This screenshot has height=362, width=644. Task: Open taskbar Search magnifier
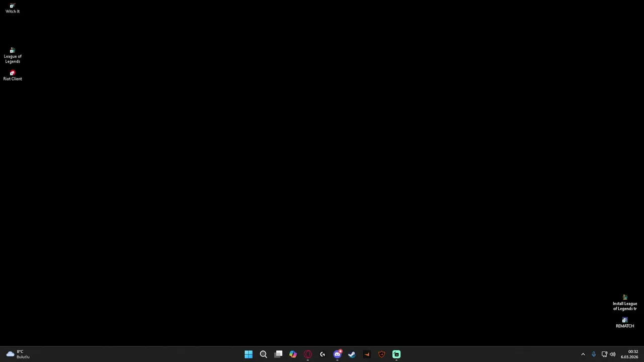click(263, 354)
